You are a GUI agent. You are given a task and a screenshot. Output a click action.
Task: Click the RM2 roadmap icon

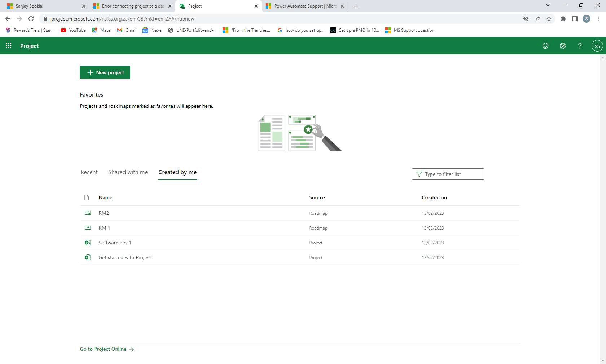[88, 213]
